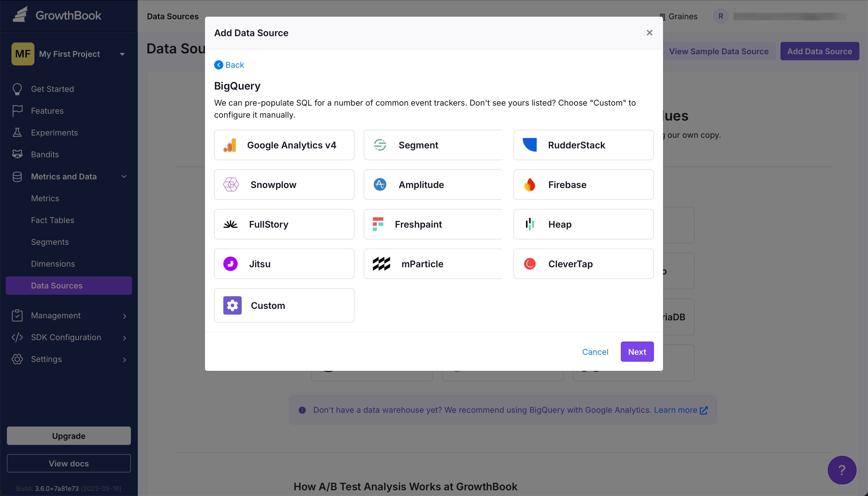868x496 pixels.
Task: Click the Features sidebar label
Action: tap(47, 111)
